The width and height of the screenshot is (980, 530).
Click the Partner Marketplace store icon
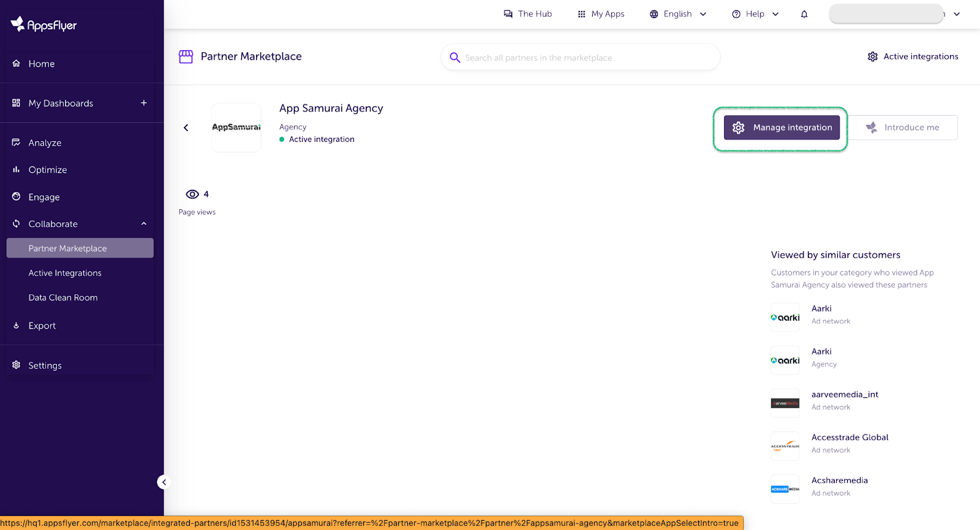coord(186,56)
